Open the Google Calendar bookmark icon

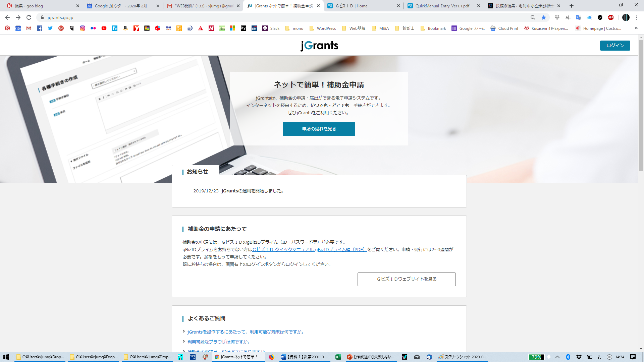coord(18,28)
